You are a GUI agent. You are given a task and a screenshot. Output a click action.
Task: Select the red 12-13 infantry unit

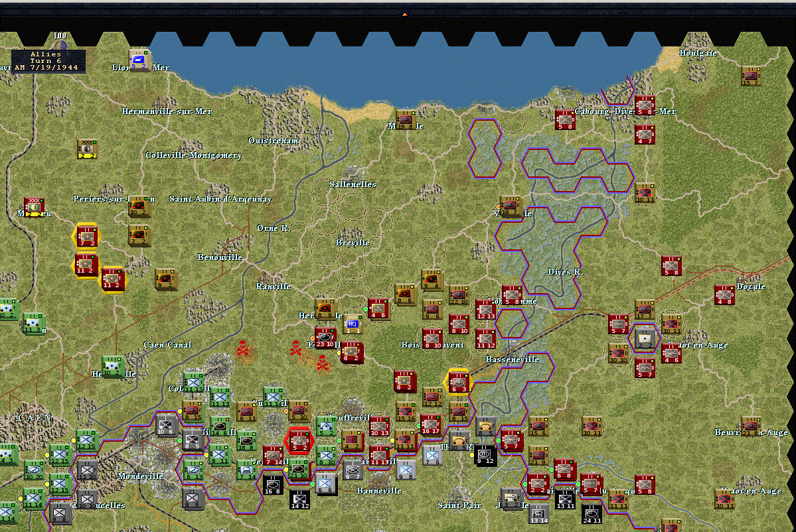pyautogui.click(x=485, y=309)
